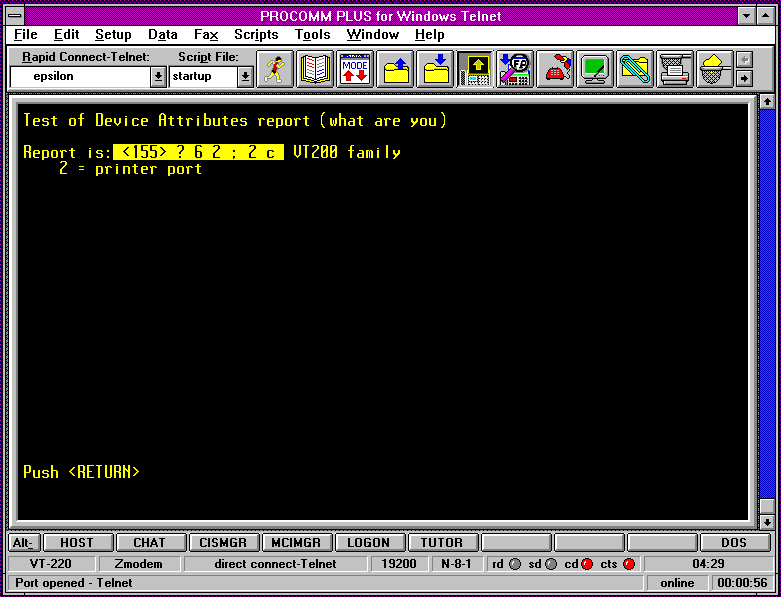
Task: Click the printer toolbar icon
Action: pyautogui.click(x=674, y=69)
